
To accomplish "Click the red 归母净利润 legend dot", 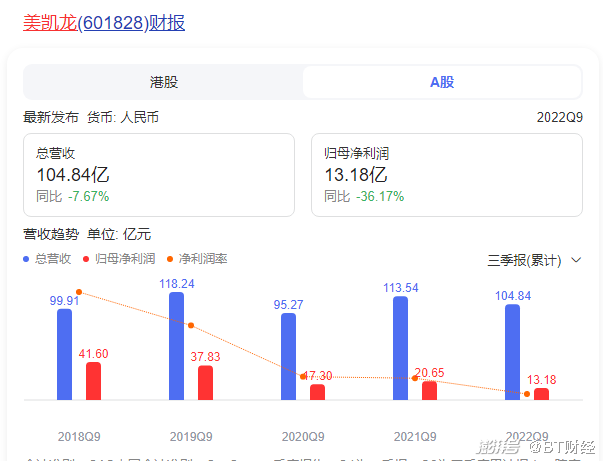I will click(x=86, y=259).
